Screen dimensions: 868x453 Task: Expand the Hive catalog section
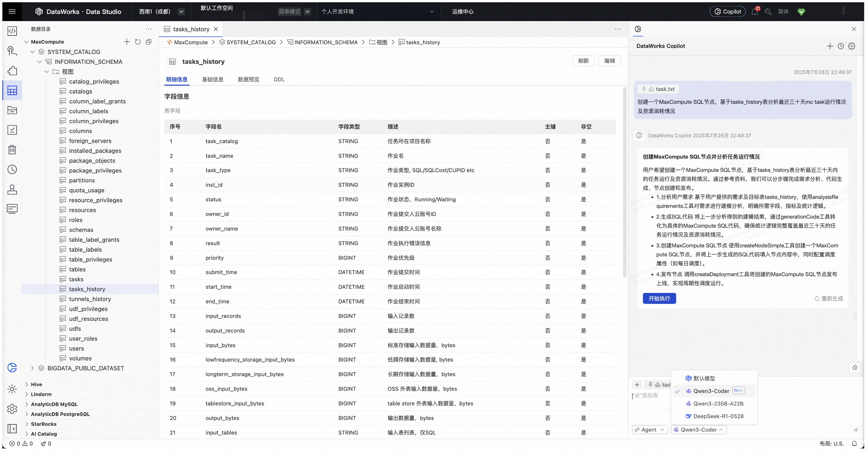[27, 384]
